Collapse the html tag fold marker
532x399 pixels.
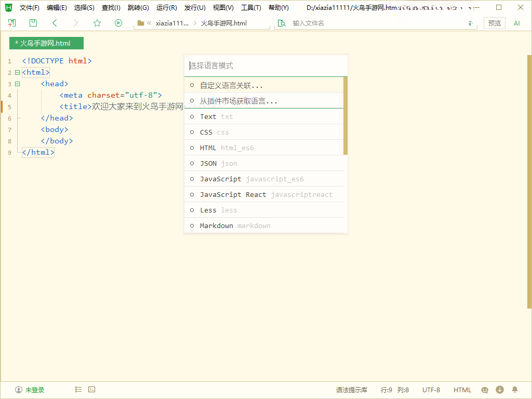(17, 72)
